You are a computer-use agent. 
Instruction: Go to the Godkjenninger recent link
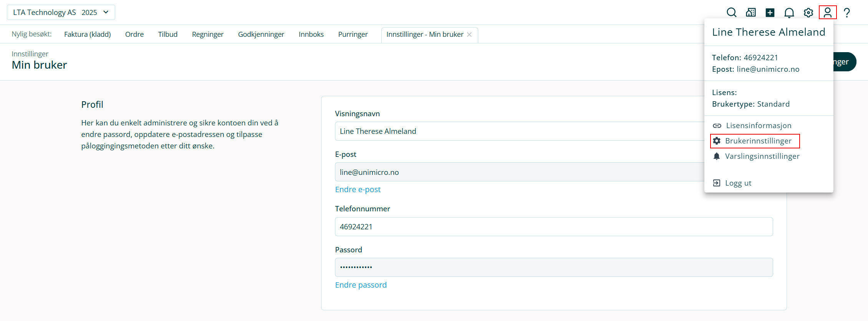point(261,35)
